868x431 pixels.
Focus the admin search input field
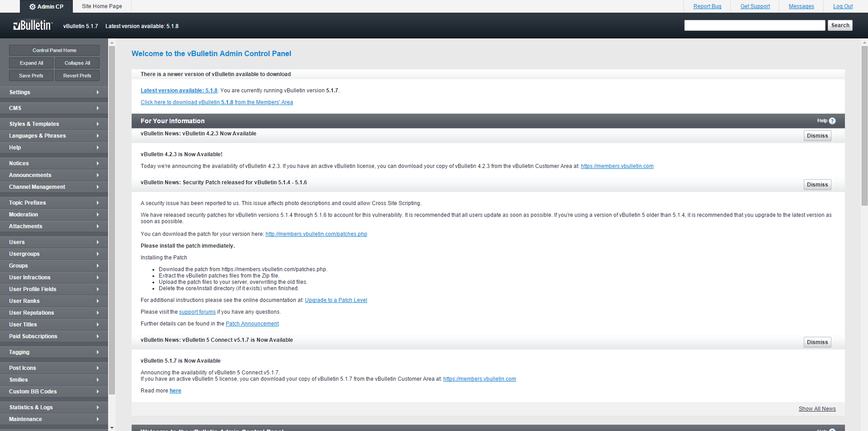pos(754,25)
